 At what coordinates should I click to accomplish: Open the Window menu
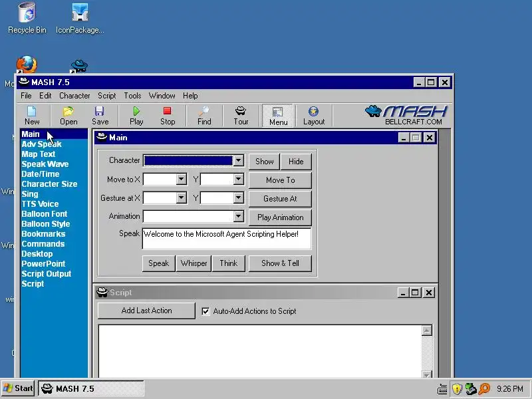162,96
